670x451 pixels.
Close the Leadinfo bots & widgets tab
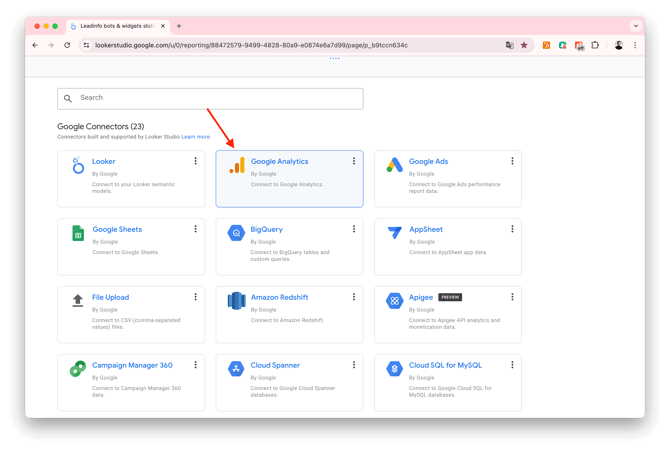pyautogui.click(x=163, y=26)
